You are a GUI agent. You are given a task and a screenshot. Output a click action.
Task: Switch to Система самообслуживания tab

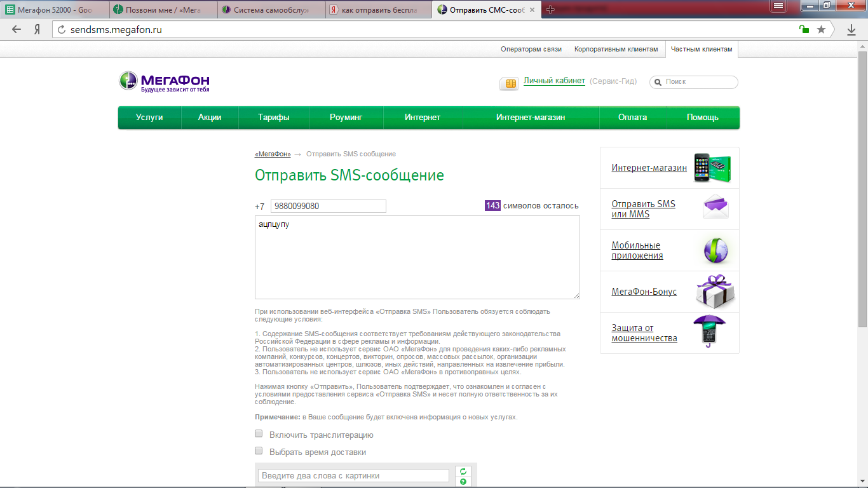pyautogui.click(x=272, y=10)
